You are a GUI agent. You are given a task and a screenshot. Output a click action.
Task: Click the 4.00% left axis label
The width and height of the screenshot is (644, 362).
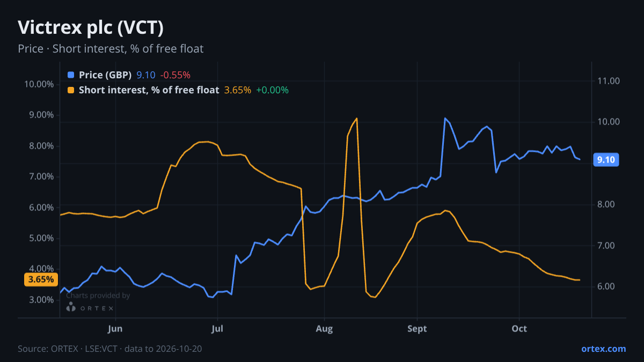coord(41,269)
